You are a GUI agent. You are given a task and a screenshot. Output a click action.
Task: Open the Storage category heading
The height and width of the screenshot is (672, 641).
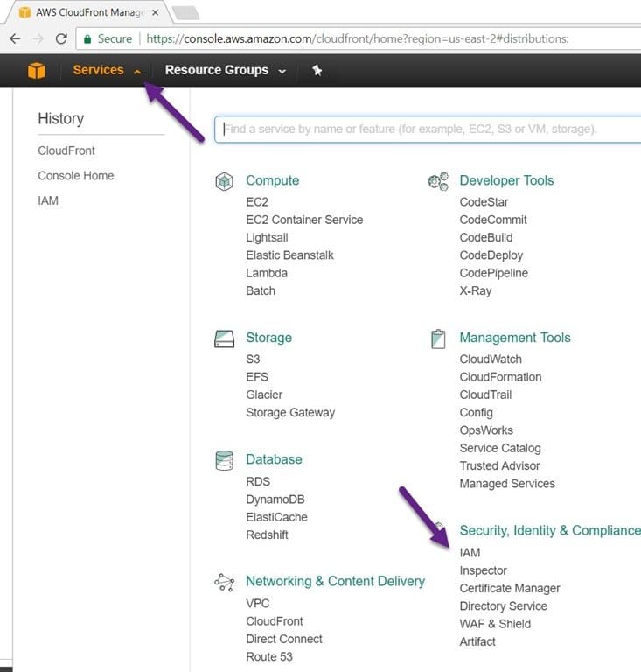pos(268,338)
